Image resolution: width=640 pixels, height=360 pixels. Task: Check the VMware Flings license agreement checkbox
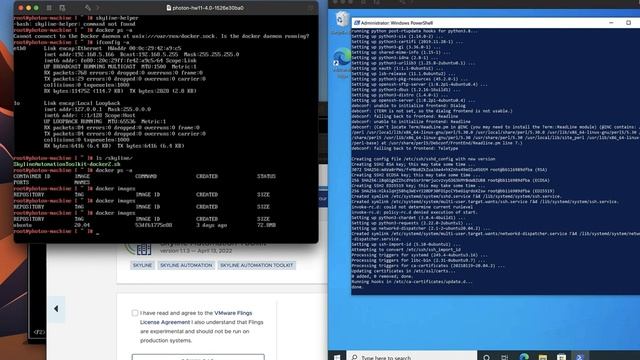tap(135, 313)
